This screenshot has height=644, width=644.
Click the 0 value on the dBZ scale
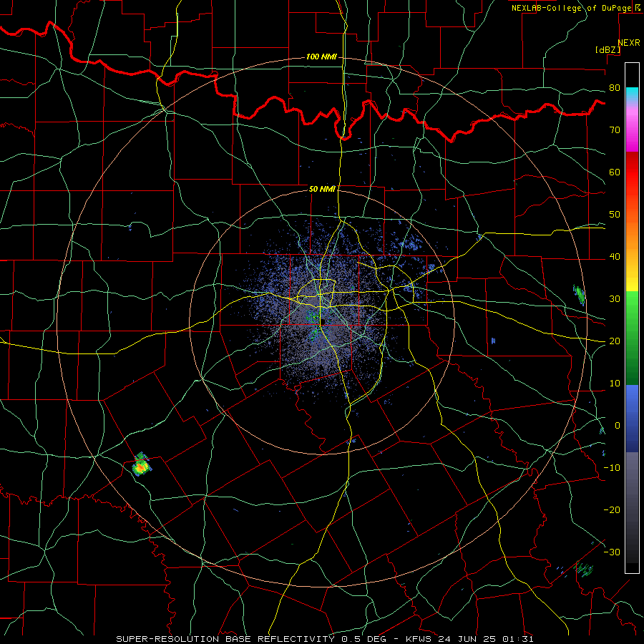(x=618, y=426)
